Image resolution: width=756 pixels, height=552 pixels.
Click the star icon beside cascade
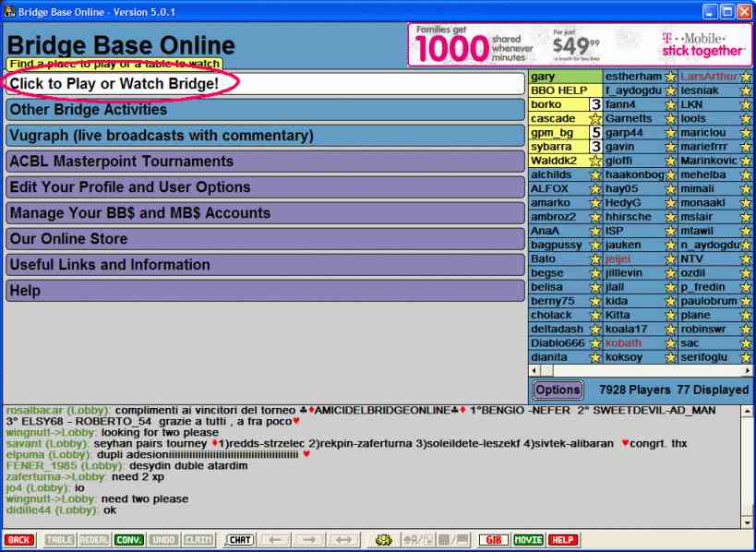pos(595,119)
